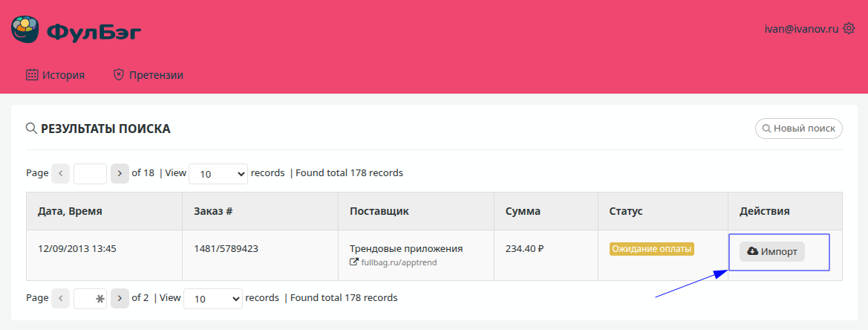
Task: Open the Претензии menu item
Action: click(156, 75)
